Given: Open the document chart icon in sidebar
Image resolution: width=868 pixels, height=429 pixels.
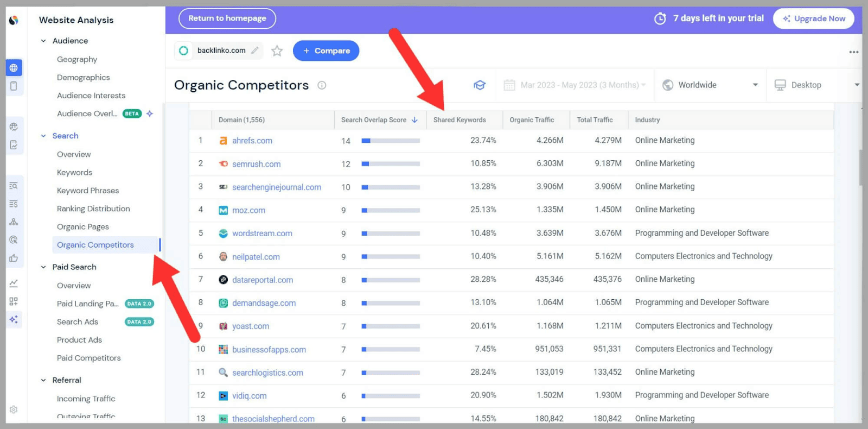Looking at the screenshot, I should coord(14,145).
